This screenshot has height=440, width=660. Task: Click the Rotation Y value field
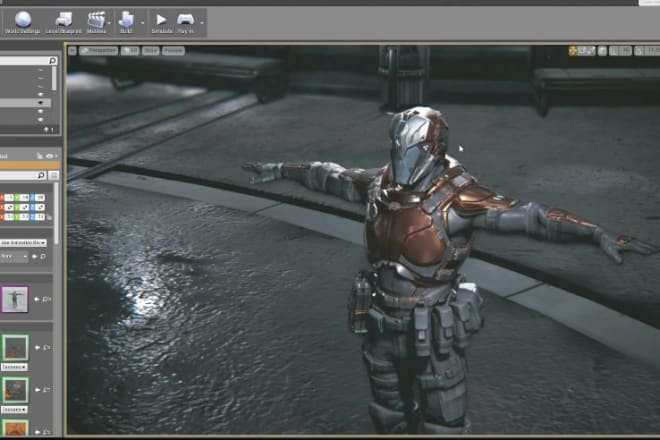click(x=24, y=207)
